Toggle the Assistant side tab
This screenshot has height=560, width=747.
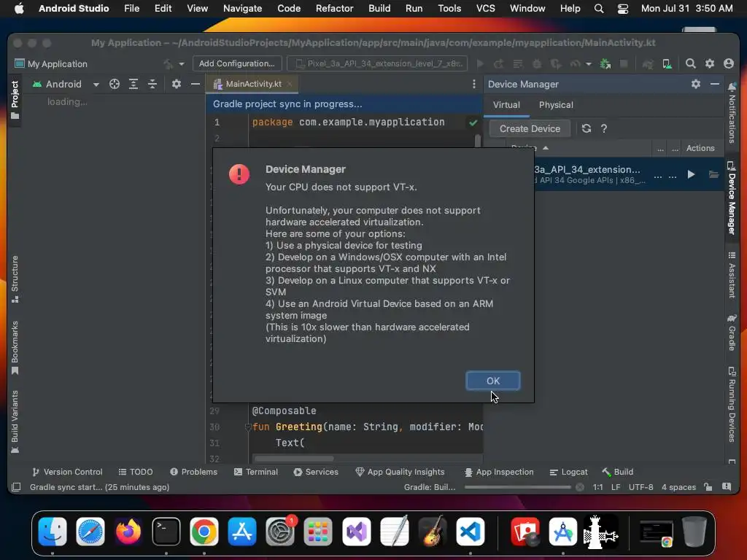(x=732, y=275)
